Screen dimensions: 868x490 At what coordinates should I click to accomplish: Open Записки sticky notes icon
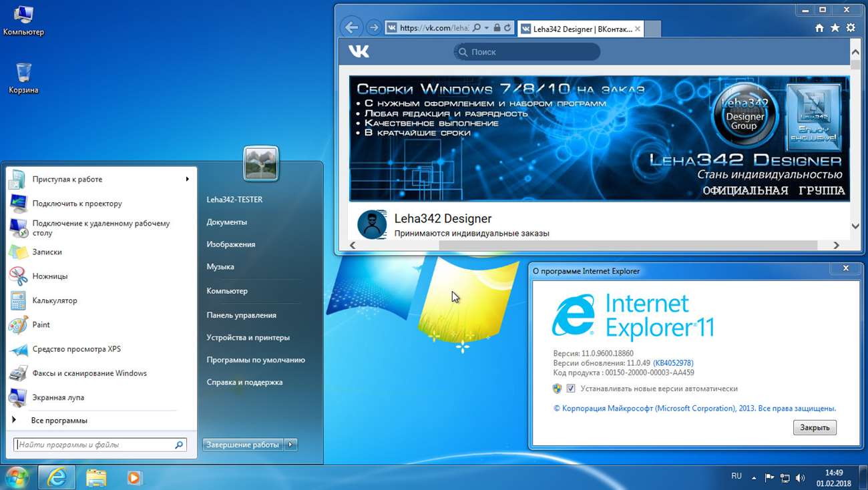click(x=18, y=252)
